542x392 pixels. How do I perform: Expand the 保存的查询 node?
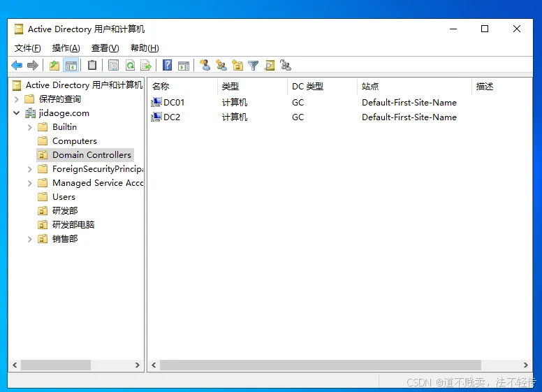16,99
